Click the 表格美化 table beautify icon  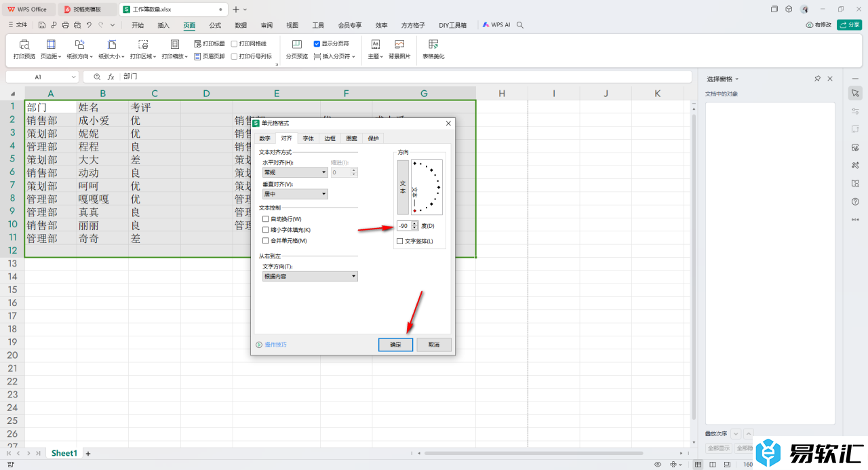[x=433, y=45]
